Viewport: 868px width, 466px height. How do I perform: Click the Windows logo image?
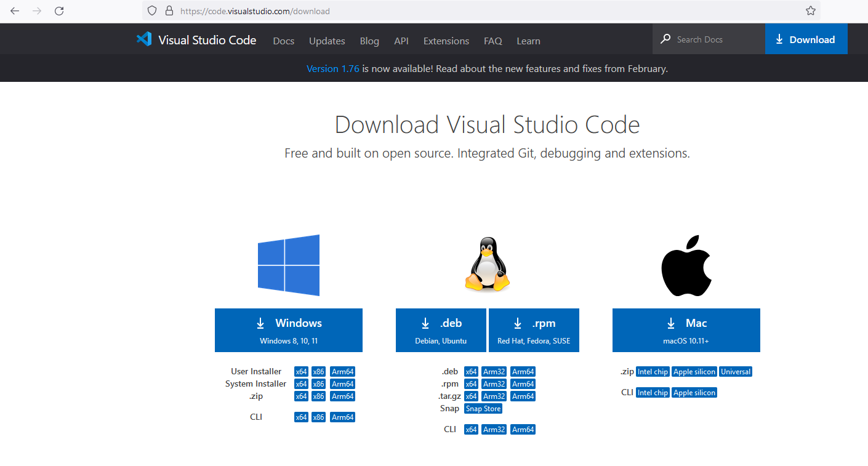click(289, 265)
